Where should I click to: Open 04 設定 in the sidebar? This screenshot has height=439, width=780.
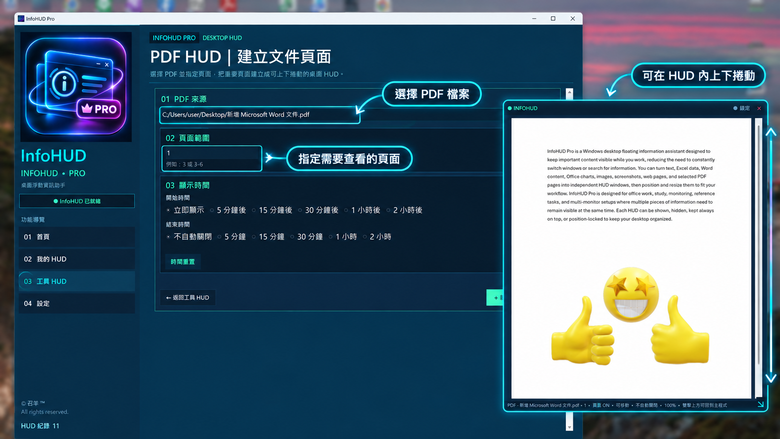pyautogui.click(x=77, y=303)
